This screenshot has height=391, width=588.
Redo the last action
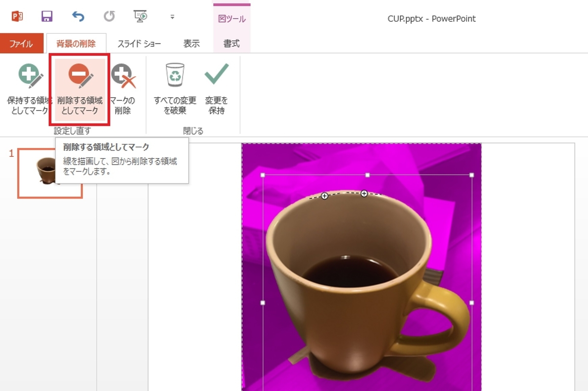pyautogui.click(x=109, y=17)
